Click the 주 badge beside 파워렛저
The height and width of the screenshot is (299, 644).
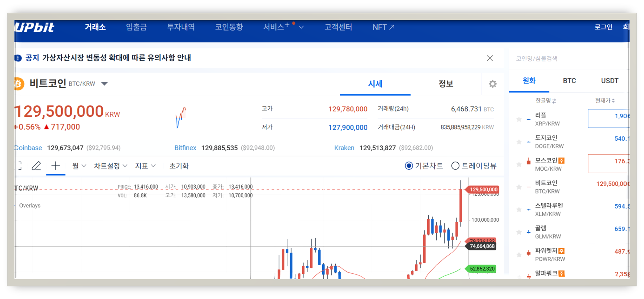coord(562,251)
